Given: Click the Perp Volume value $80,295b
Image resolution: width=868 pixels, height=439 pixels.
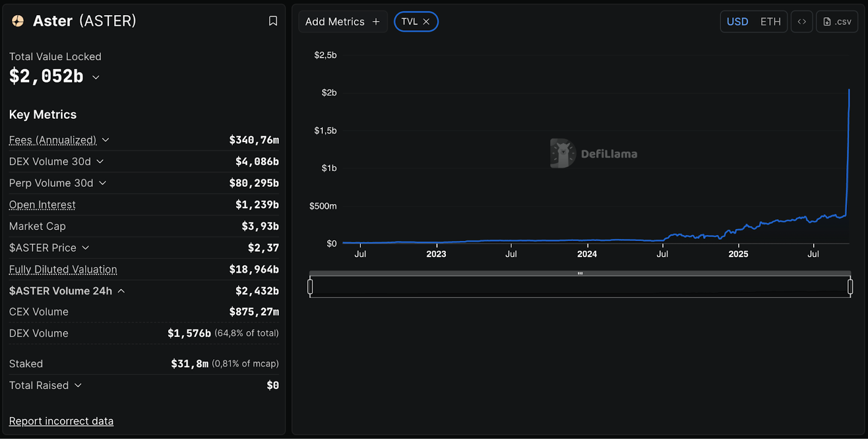Looking at the screenshot, I should 254,183.
